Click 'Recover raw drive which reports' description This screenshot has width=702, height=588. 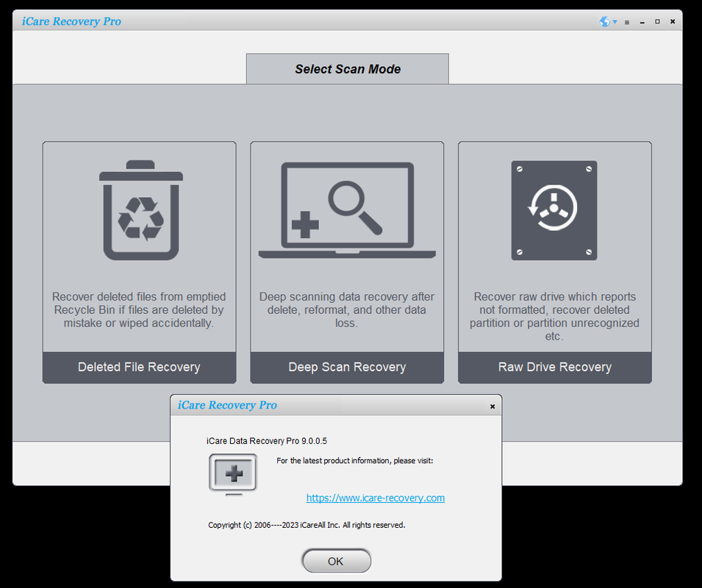tap(554, 316)
